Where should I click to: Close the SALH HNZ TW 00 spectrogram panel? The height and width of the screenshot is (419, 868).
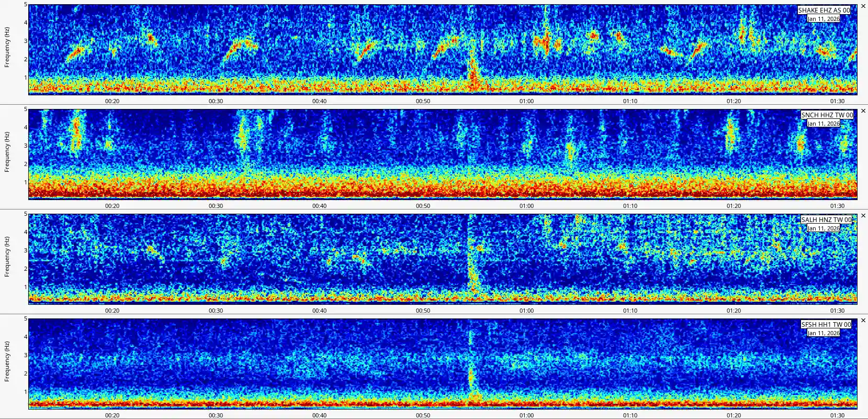click(863, 216)
